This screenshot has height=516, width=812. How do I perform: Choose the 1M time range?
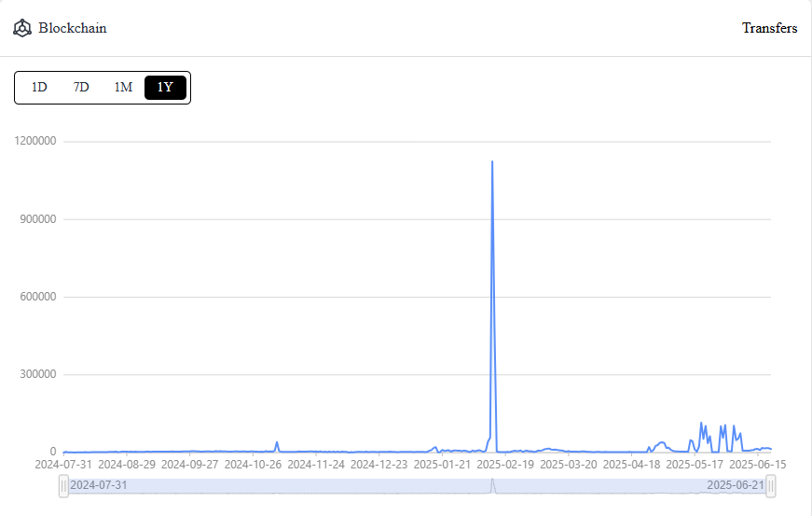click(x=123, y=87)
